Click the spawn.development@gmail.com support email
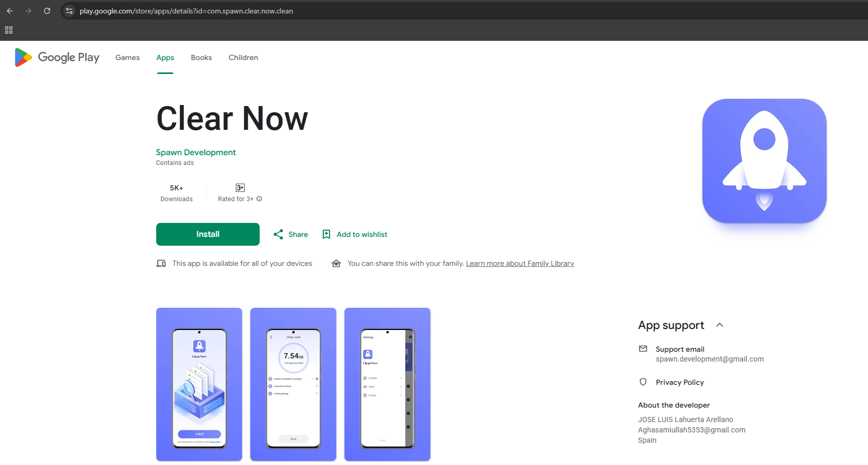Screen dimensions: 868x465 [710, 359]
